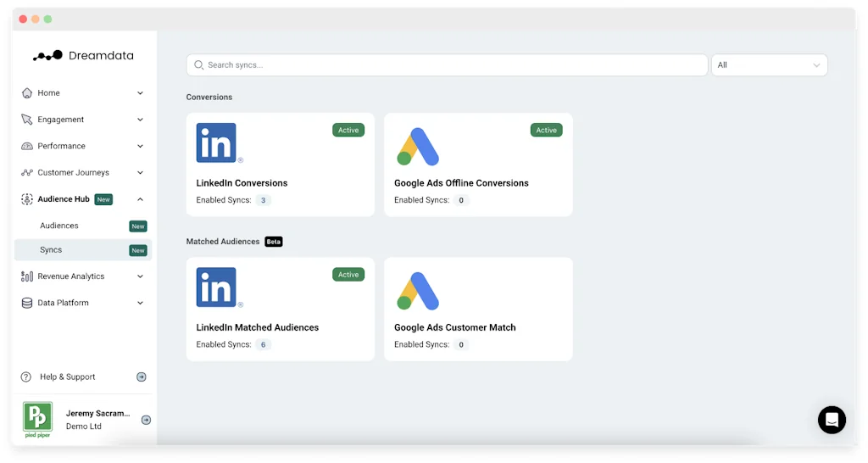
Task: Click the Beta badge next to Matched Audiences
Action: pyautogui.click(x=274, y=242)
